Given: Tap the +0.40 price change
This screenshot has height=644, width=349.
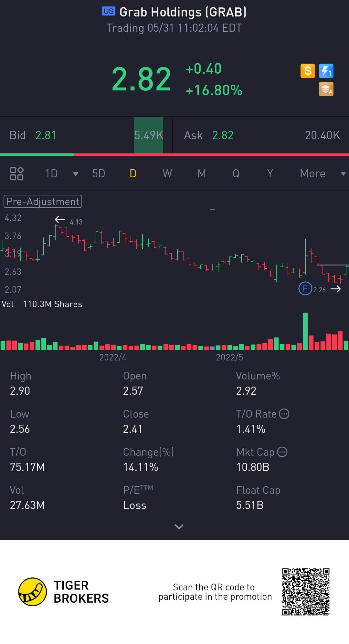Looking at the screenshot, I should (204, 69).
